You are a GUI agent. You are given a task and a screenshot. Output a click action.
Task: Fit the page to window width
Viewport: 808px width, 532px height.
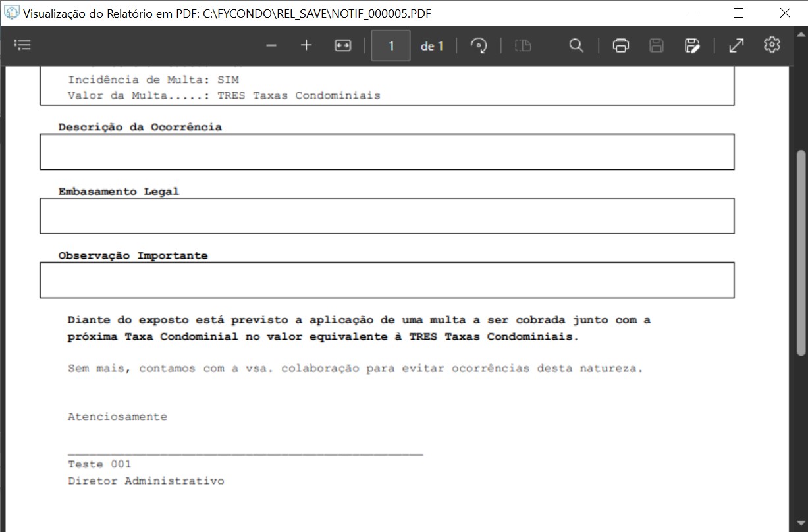343,45
